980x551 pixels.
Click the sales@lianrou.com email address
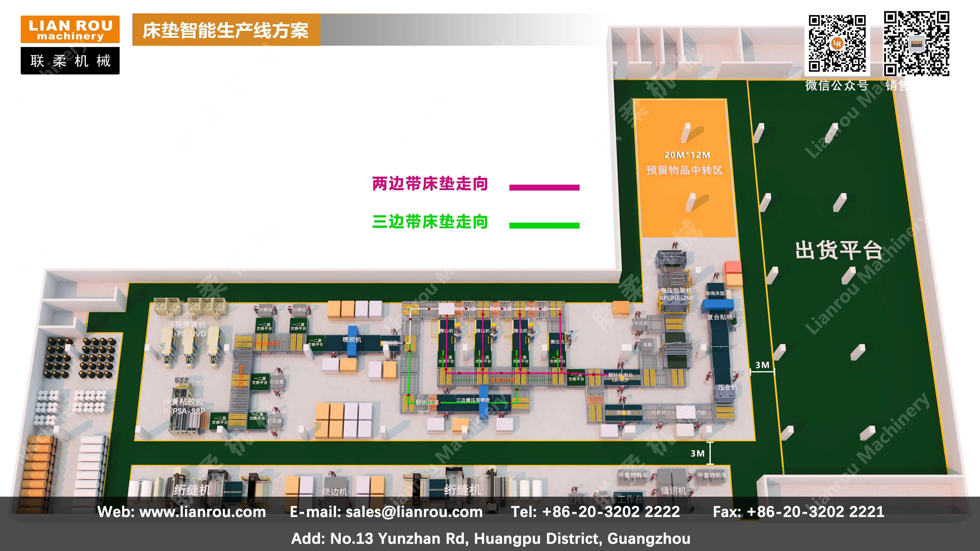pos(414,512)
